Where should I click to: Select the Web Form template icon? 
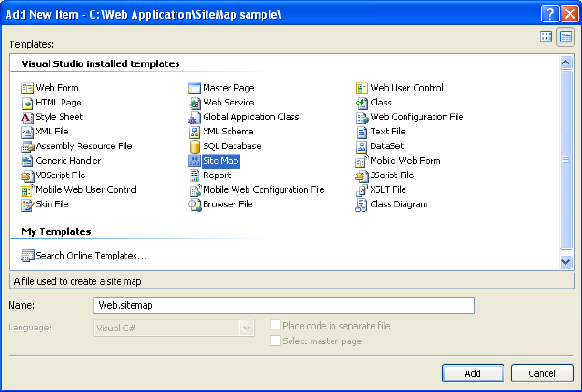tap(27, 89)
